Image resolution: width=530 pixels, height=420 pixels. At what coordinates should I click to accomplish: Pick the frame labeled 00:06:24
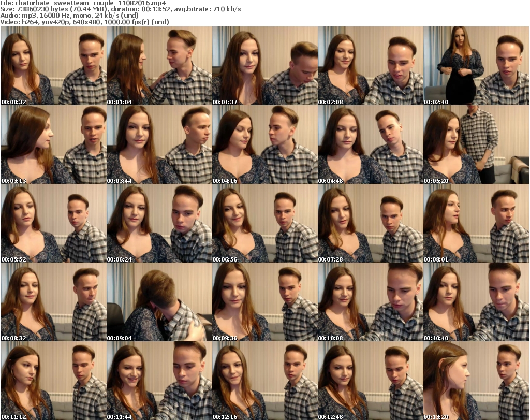(x=159, y=224)
